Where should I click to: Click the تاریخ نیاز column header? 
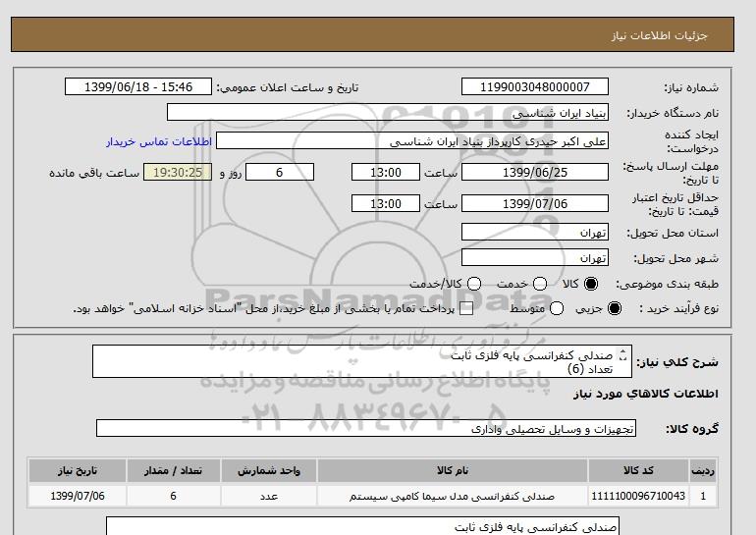(x=78, y=470)
